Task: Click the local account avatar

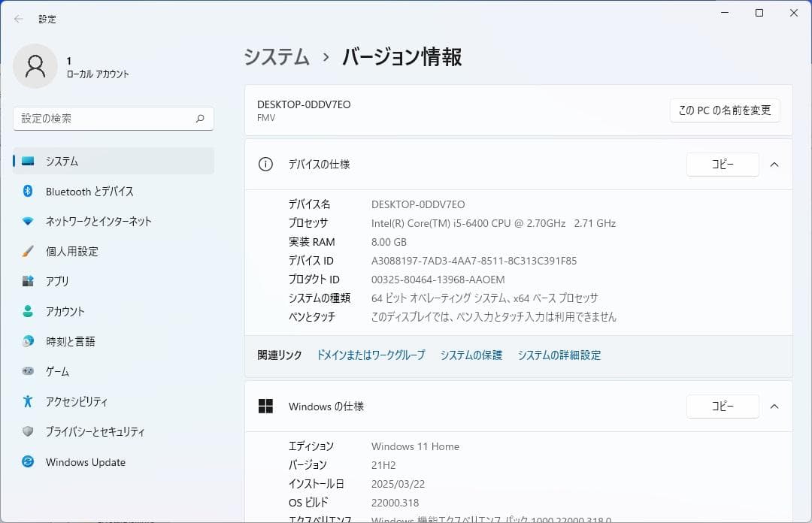Action: coord(35,66)
